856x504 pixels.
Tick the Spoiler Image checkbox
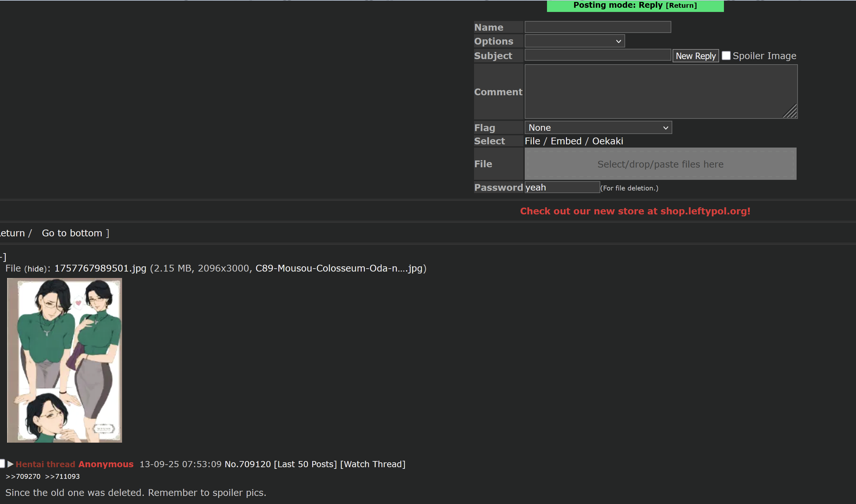(726, 56)
